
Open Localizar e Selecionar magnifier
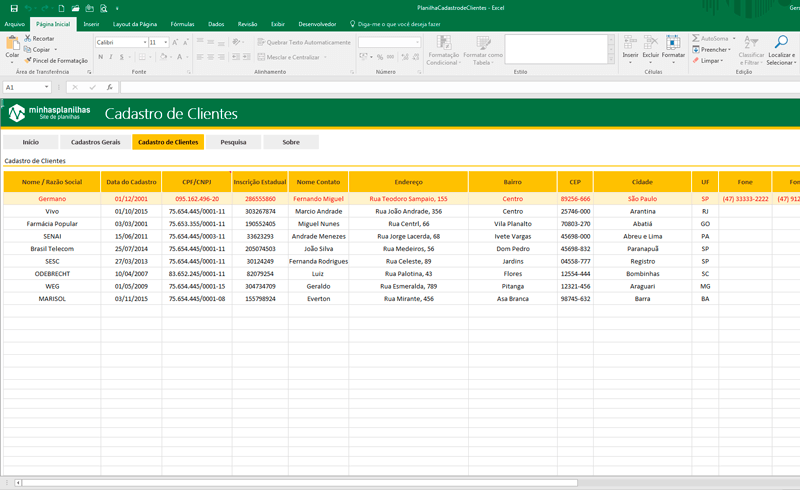tap(781, 42)
